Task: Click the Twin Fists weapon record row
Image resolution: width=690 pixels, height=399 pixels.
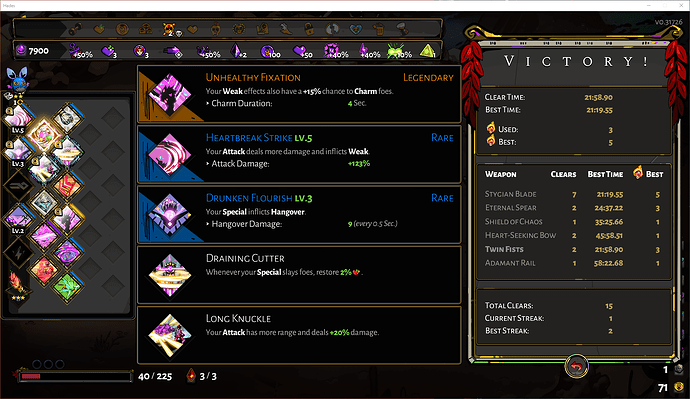Action: coord(574,249)
